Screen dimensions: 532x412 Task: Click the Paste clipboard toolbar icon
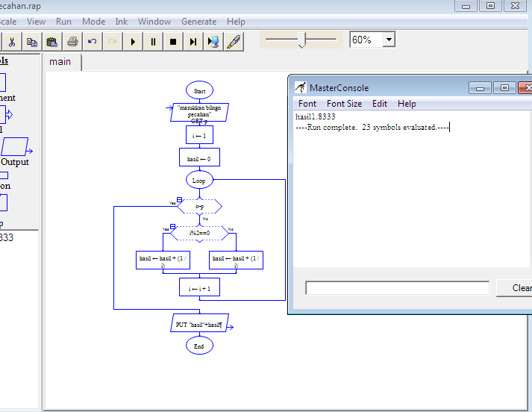pyautogui.click(x=52, y=42)
